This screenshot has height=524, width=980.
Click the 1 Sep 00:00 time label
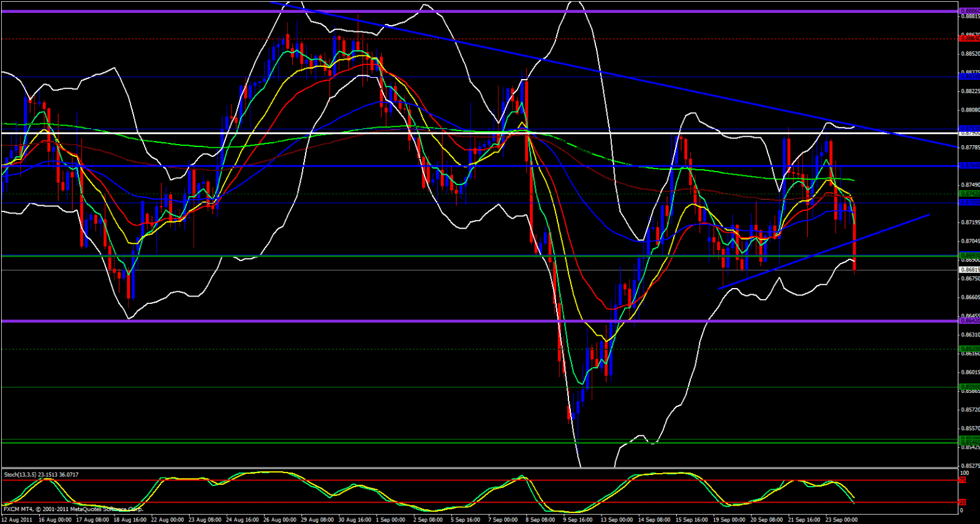coord(390,520)
